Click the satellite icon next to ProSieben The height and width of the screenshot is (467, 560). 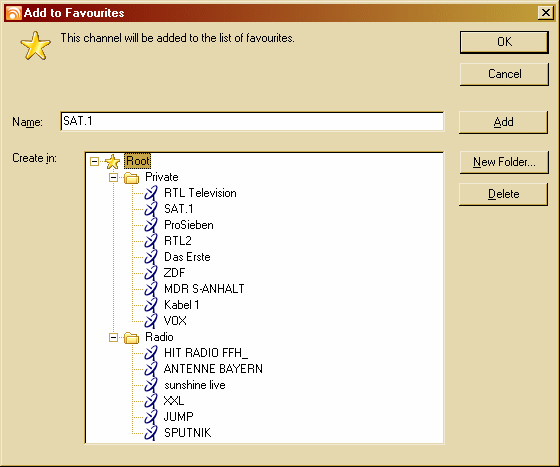[x=151, y=225]
